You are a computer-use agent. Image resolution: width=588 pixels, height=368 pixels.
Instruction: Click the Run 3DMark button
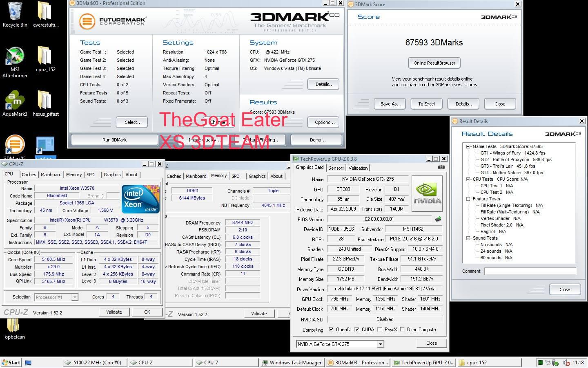pyautogui.click(x=114, y=140)
